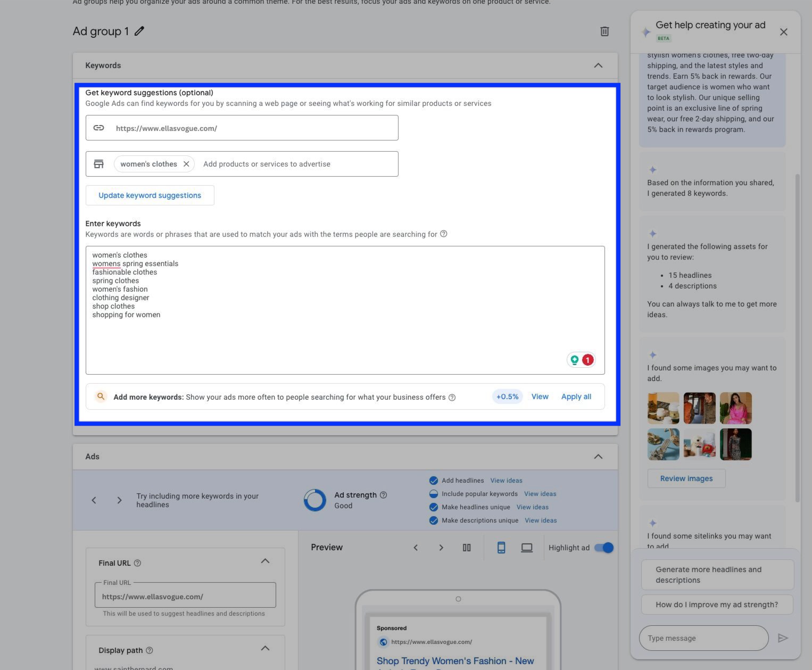This screenshot has width=812, height=670.
Task: Click the Make headlines unique check mark
Action: (x=434, y=507)
